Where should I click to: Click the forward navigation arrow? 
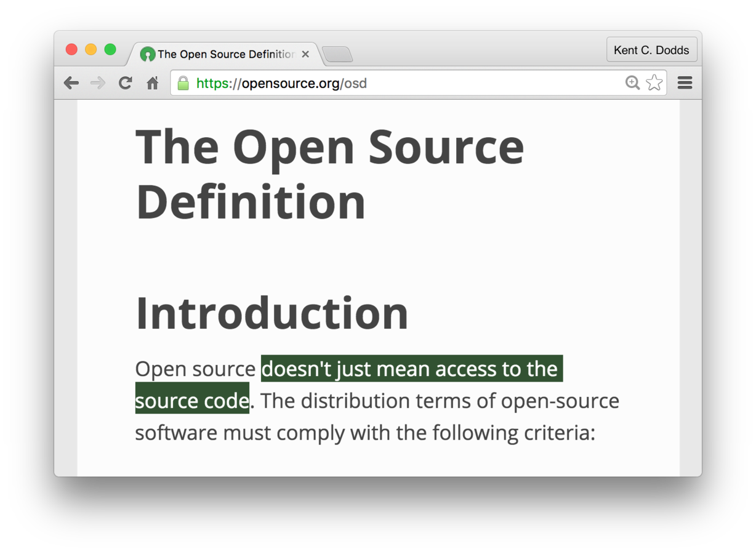click(98, 83)
